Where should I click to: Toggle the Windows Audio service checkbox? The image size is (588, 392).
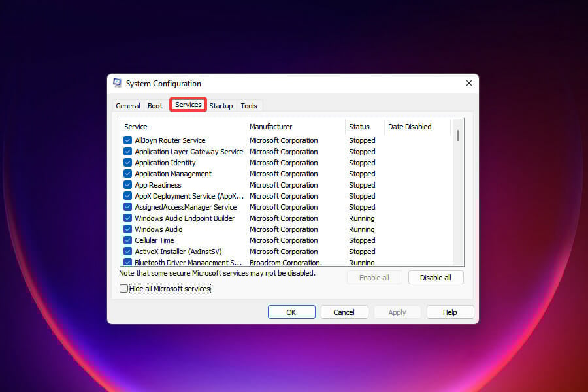(x=127, y=229)
